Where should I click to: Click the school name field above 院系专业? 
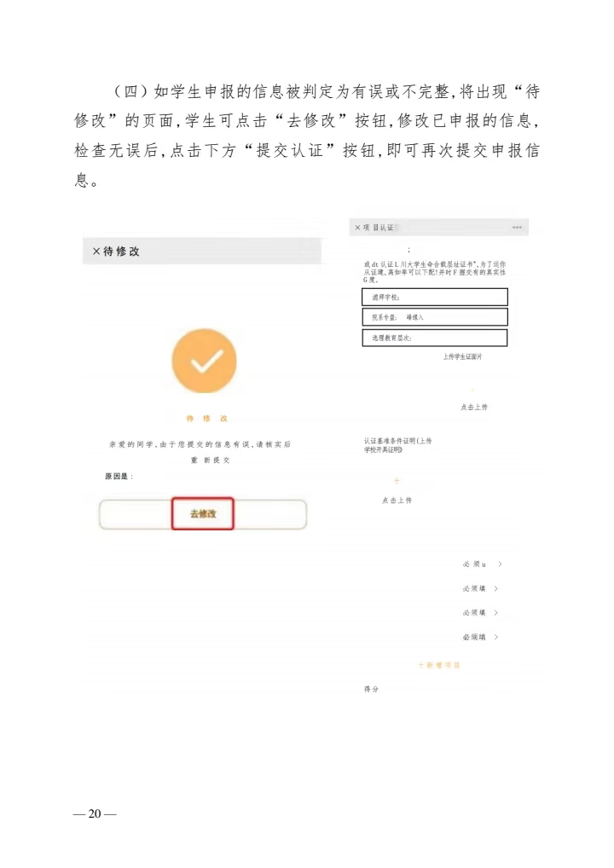(x=435, y=298)
